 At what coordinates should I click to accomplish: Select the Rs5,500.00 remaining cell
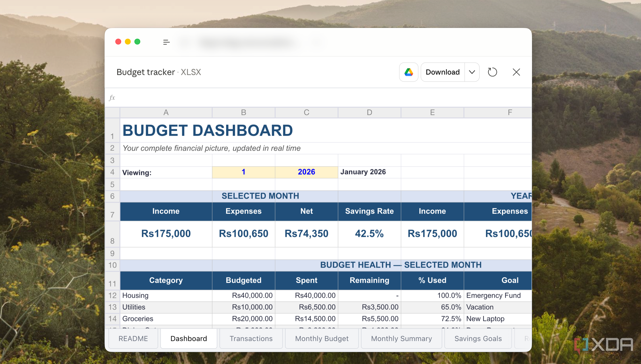369,319
